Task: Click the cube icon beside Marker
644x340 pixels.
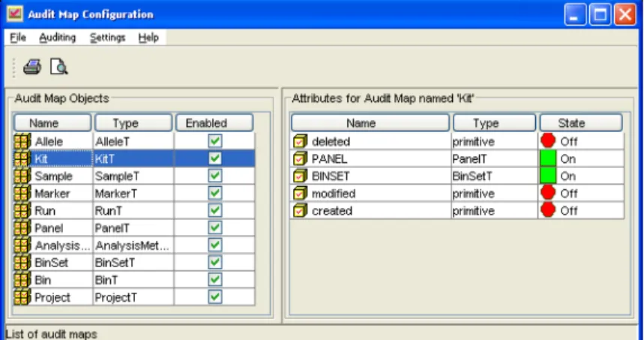Action: [22, 193]
